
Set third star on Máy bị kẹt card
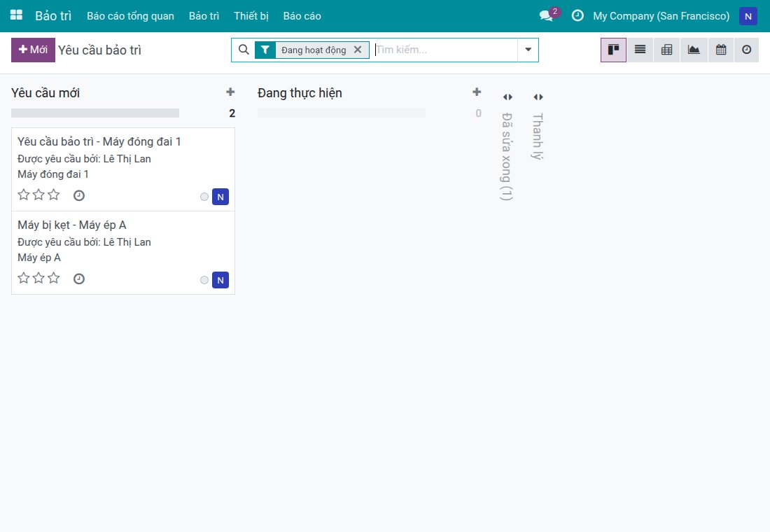pyautogui.click(x=54, y=278)
